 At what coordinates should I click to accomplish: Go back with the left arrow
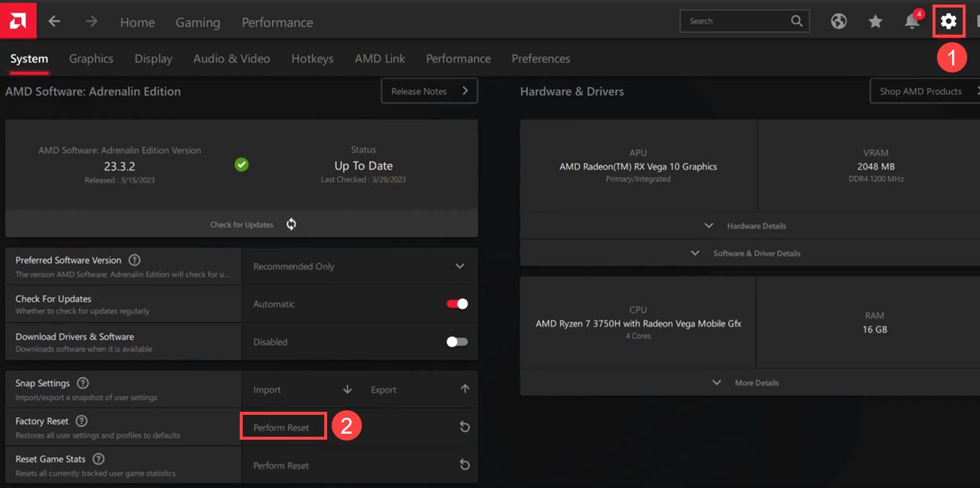[54, 21]
